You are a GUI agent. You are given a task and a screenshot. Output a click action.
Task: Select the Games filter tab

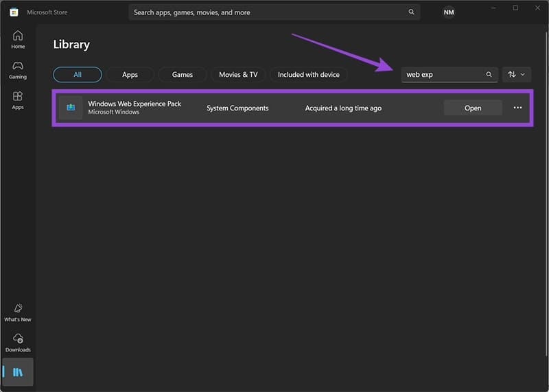pyautogui.click(x=183, y=74)
